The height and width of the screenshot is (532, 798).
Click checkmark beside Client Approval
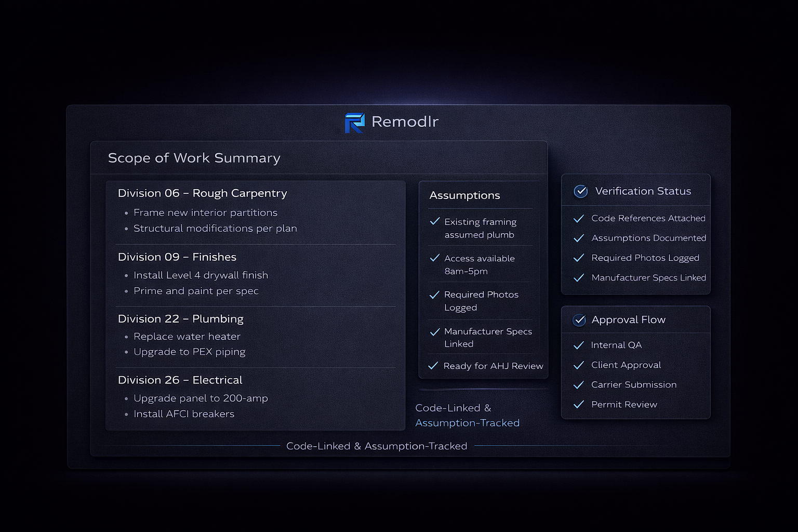(x=578, y=365)
